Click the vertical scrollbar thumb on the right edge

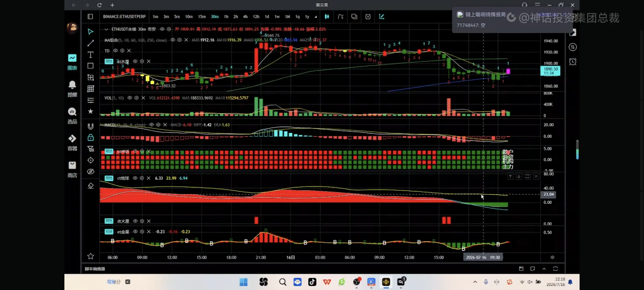(577, 150)
